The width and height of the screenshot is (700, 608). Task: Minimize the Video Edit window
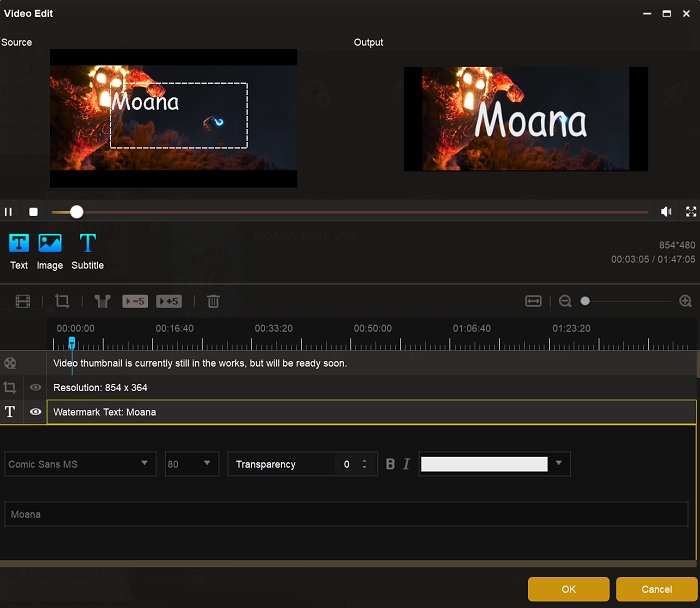[647, 14]
